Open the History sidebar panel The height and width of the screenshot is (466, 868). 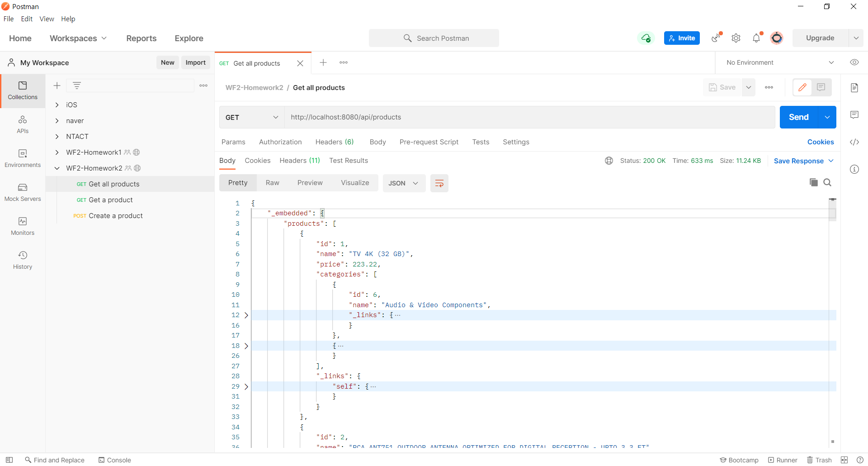pos(23,261)
